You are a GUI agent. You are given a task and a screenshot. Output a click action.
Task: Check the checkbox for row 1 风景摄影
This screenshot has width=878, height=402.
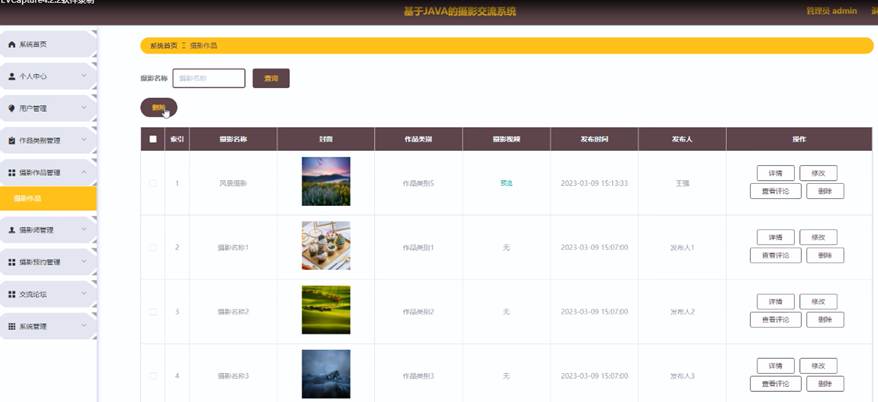pyautogui.click(x=153, y=183)
